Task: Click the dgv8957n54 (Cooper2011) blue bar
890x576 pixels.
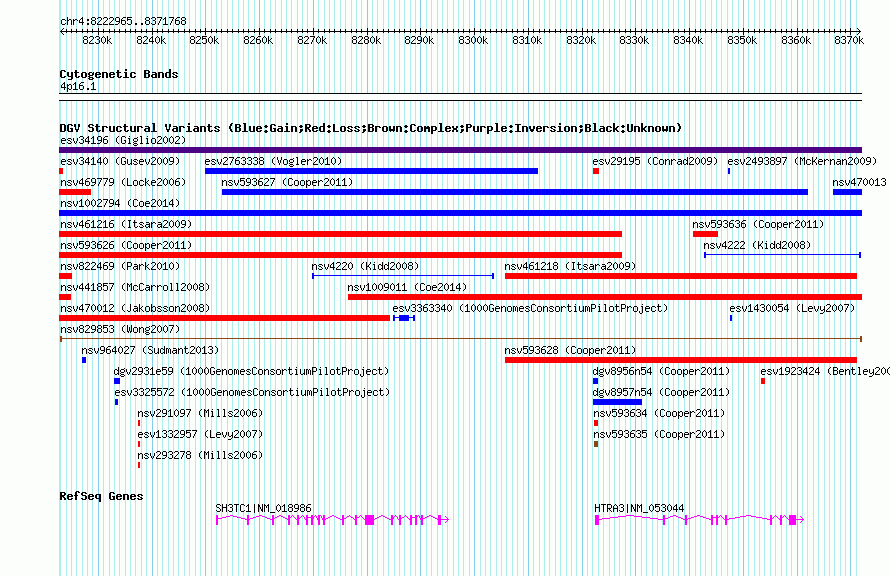Action: 617,402
